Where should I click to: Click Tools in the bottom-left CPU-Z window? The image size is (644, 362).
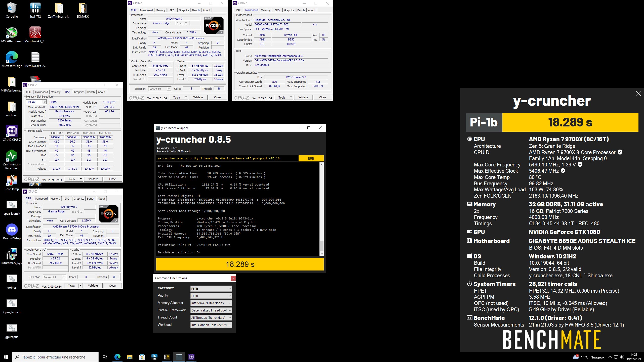(x=71, y=286)
